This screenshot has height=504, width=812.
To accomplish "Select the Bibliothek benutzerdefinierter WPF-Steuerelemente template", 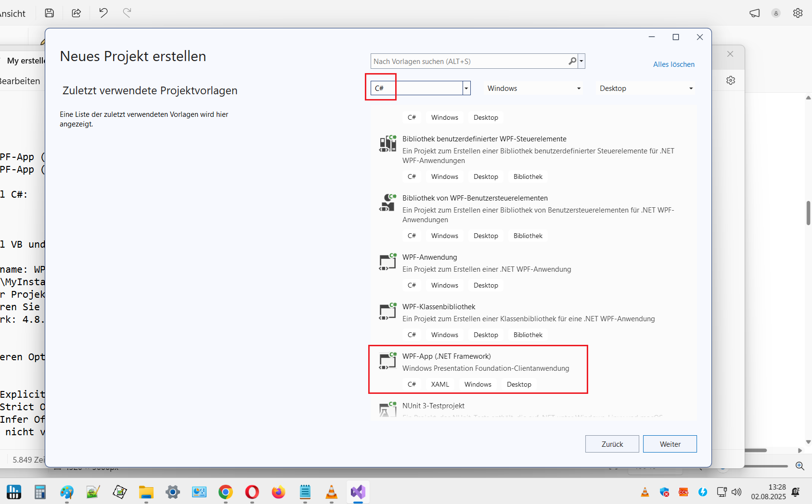I will click(484, 139).
